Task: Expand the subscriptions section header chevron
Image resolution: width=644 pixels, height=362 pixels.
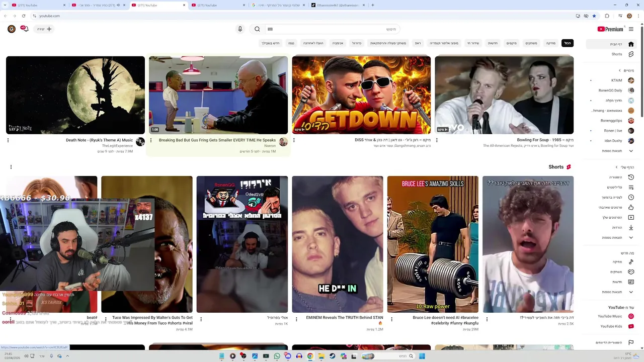Action: tap(620, 70)
